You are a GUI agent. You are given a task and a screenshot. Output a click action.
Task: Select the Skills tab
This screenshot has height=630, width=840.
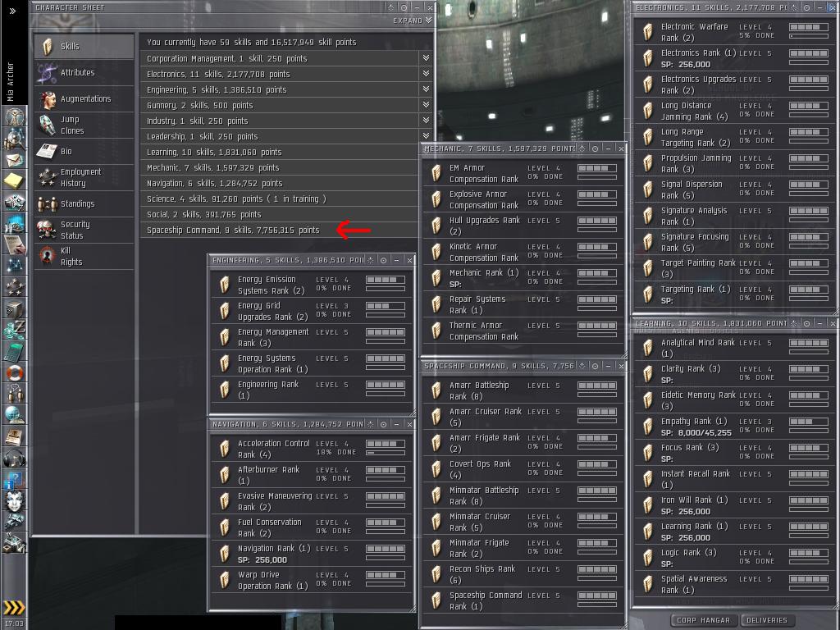(x=84, y=47)
